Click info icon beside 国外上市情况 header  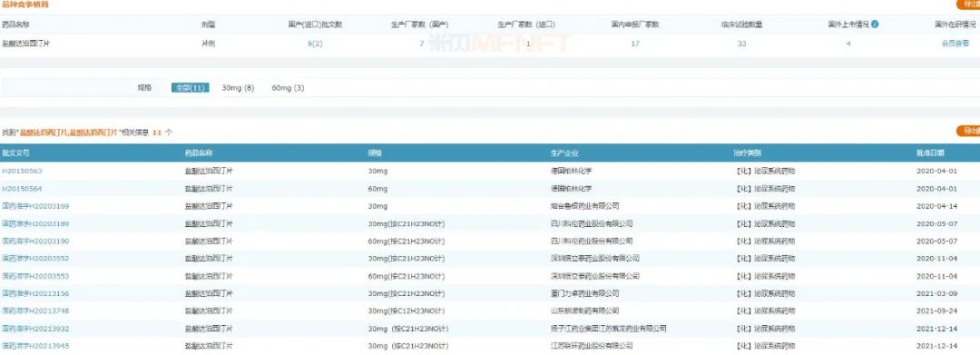click(x=875, y=25)
